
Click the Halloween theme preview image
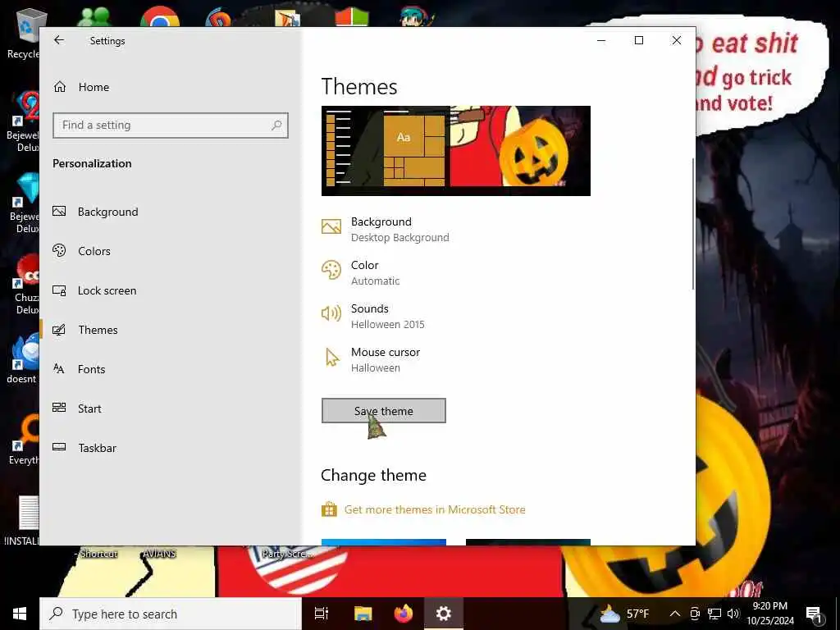(x=456, y=151)
